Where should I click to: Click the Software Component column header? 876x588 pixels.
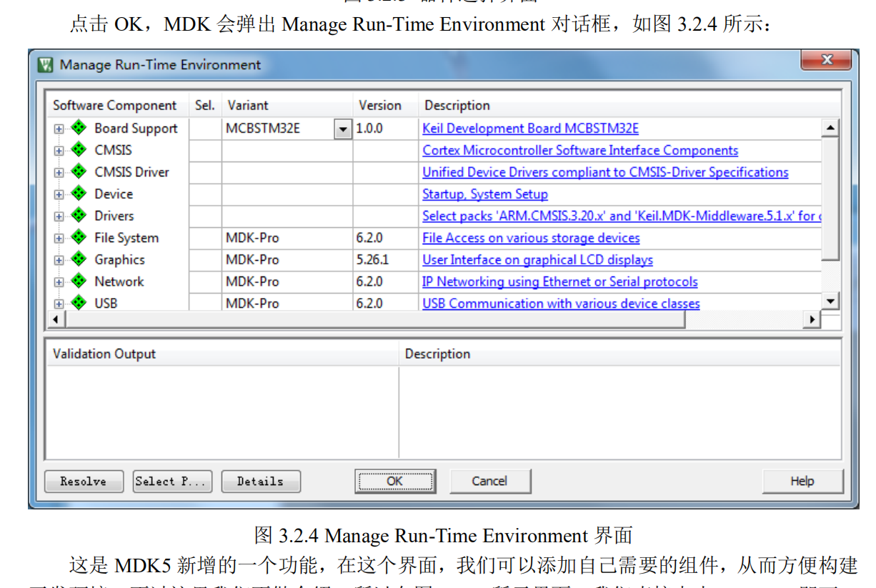tap(117, 106)
